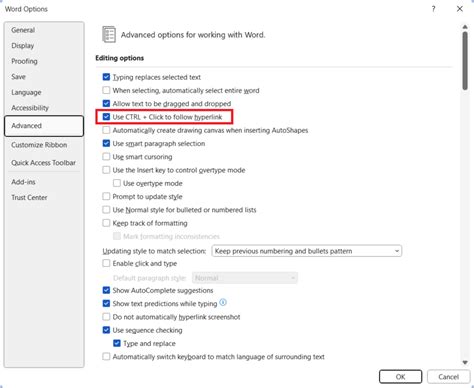This screenshot has height=388, width=474.
Task: Uncheck Use CTRL + Click to follow hyperlink
Action: pos(106,117)
